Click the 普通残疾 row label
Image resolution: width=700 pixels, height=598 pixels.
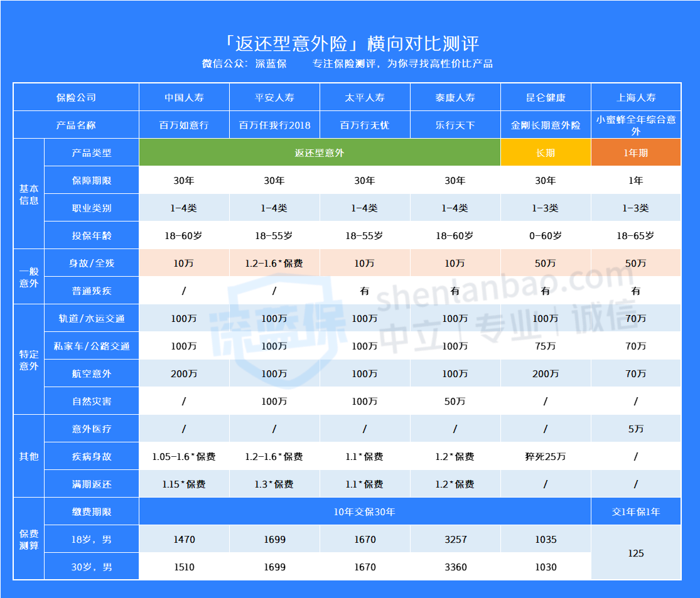pos(92,291)
